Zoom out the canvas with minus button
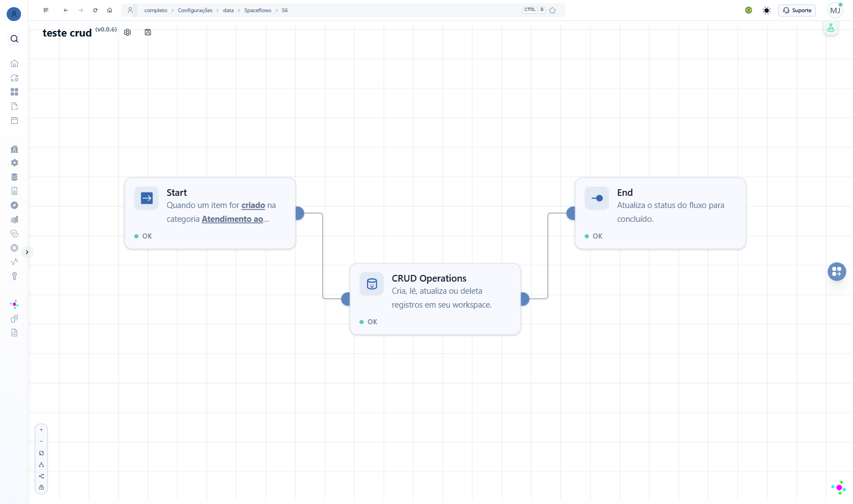The image size is (853, 504). 41,441
